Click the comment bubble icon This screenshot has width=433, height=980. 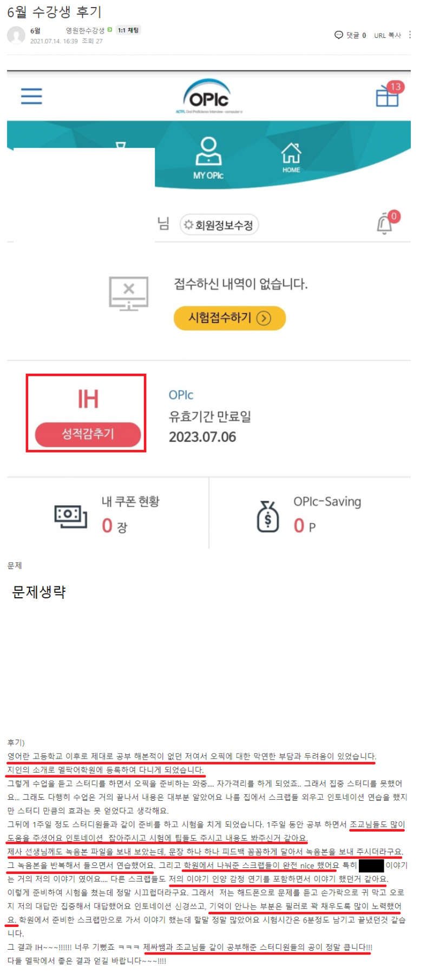[x=339, y=35]
